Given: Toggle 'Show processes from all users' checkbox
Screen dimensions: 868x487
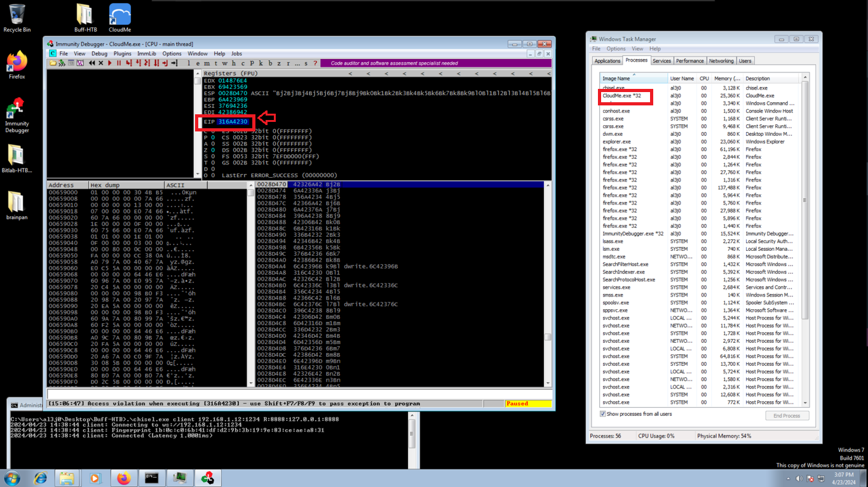Looking at the screenshot, I should point(603,414).
